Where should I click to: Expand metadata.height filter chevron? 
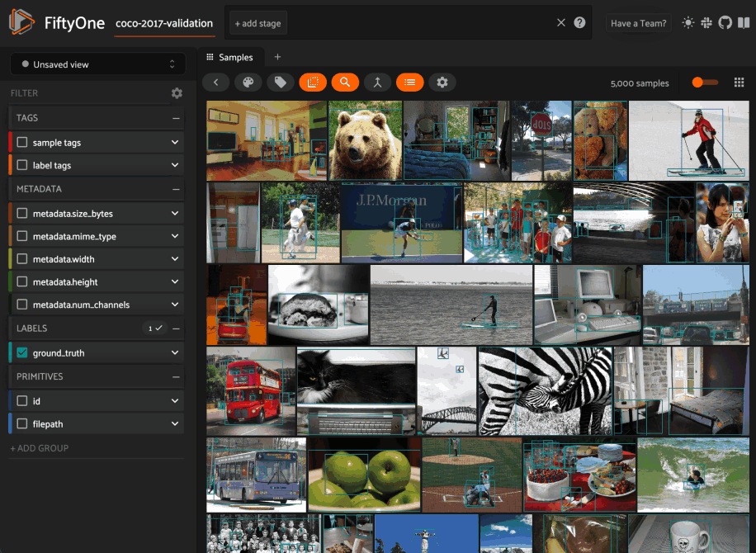174,281
